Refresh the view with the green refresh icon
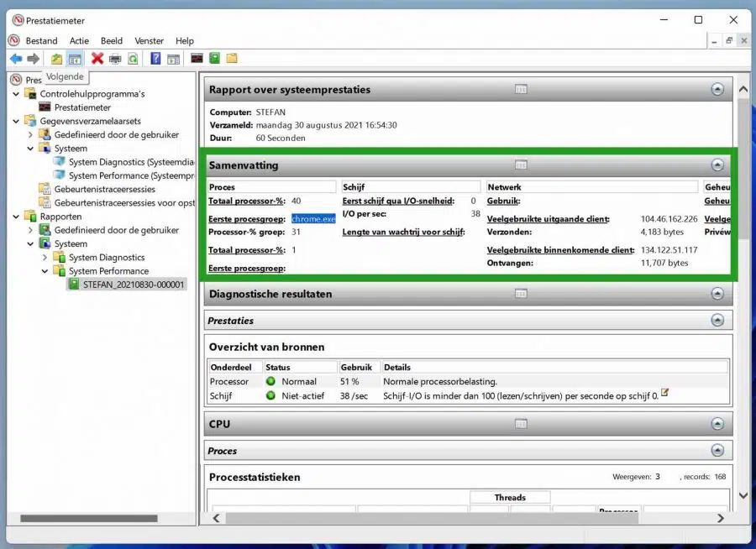756x549 pixels. [133, 59]
